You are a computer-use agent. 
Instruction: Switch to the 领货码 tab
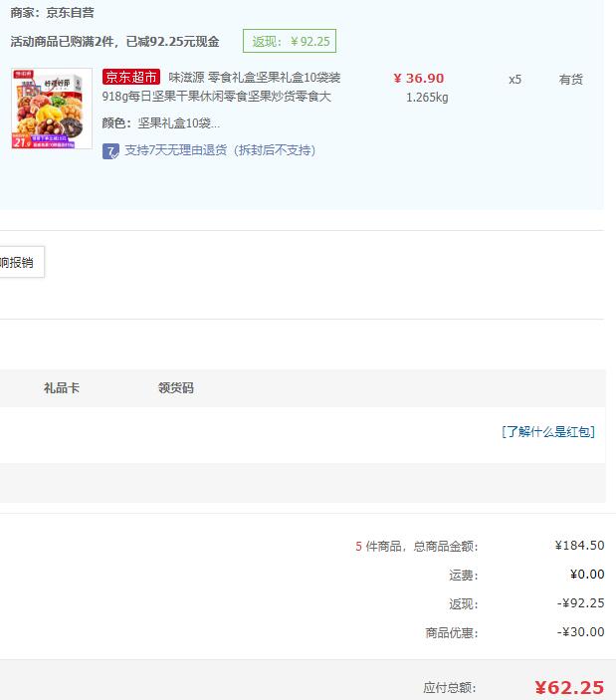coord(176,388)
